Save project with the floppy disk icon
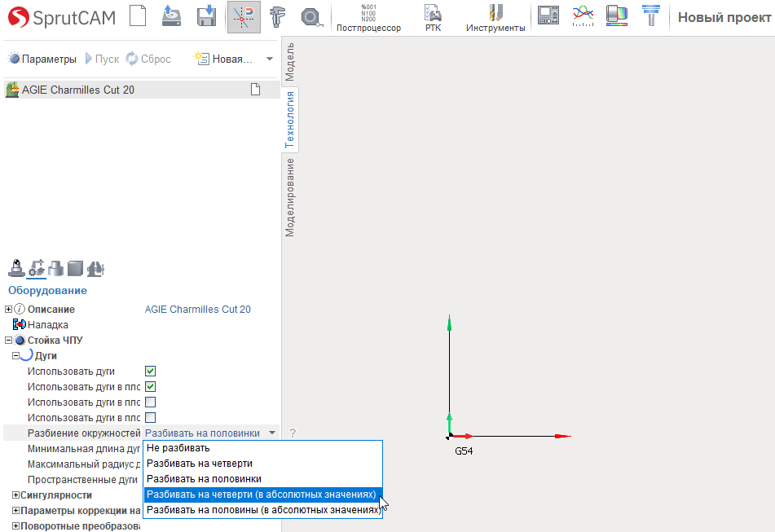 click(206, 15)
